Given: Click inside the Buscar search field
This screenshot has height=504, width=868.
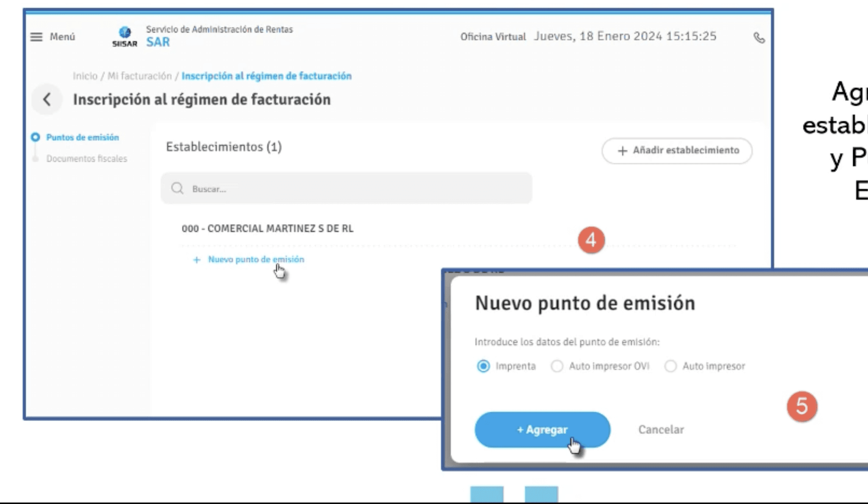Looking at the screenshot, I should point(297,188).
